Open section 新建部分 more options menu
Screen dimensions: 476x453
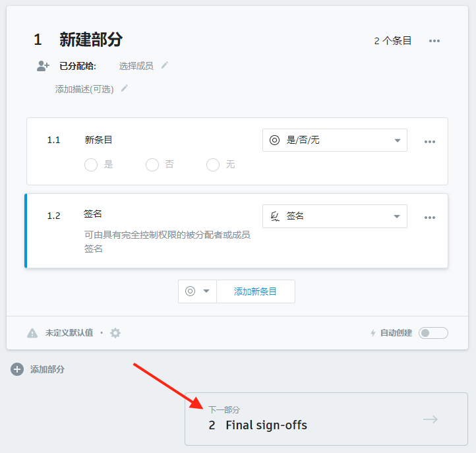click(x=434, y=41)
